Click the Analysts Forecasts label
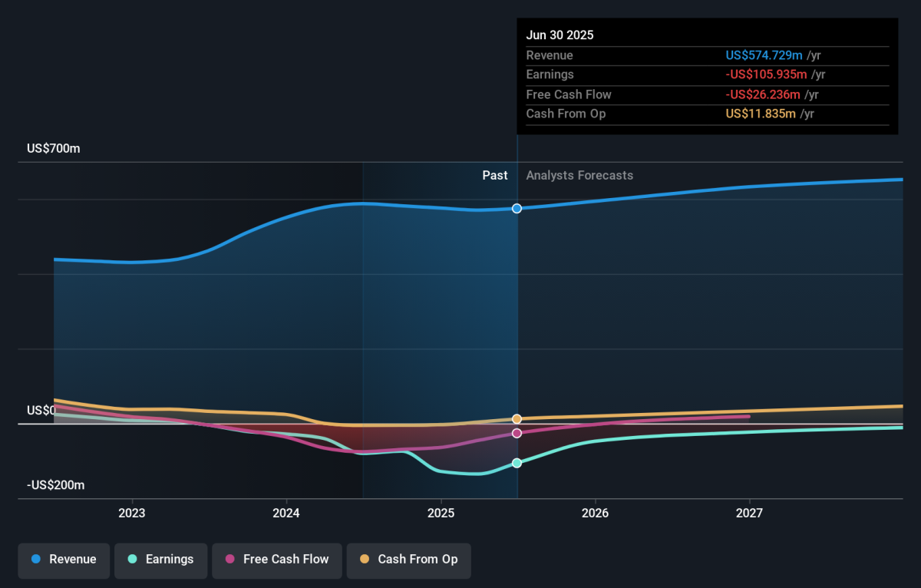This screenshot has height=588, width=921. tap(579, 176)
